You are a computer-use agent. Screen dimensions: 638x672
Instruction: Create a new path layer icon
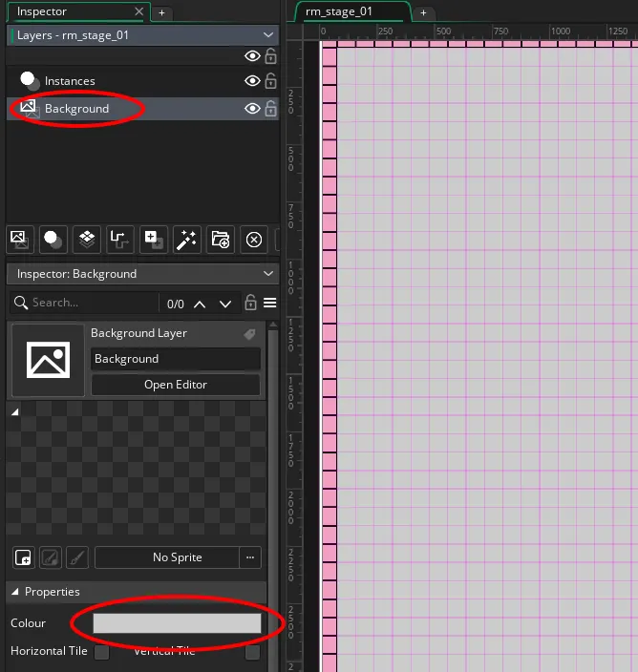(x=119, y=240)
